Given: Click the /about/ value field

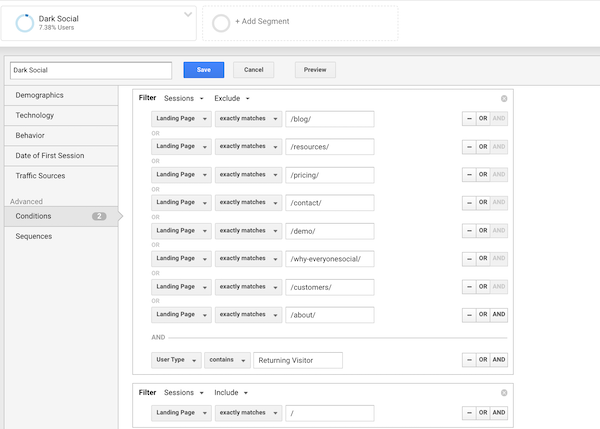Looking at the screenshot, I should [x=330, y=315].
